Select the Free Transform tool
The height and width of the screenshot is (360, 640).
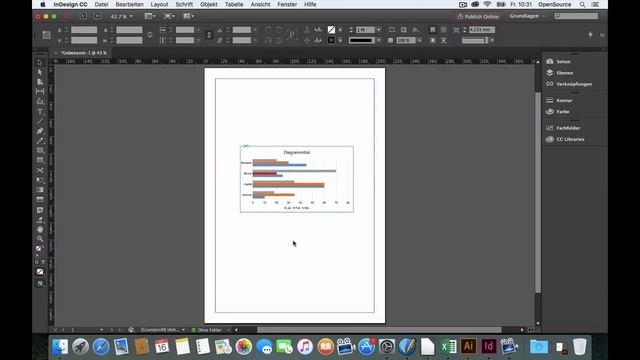[40, 180]
